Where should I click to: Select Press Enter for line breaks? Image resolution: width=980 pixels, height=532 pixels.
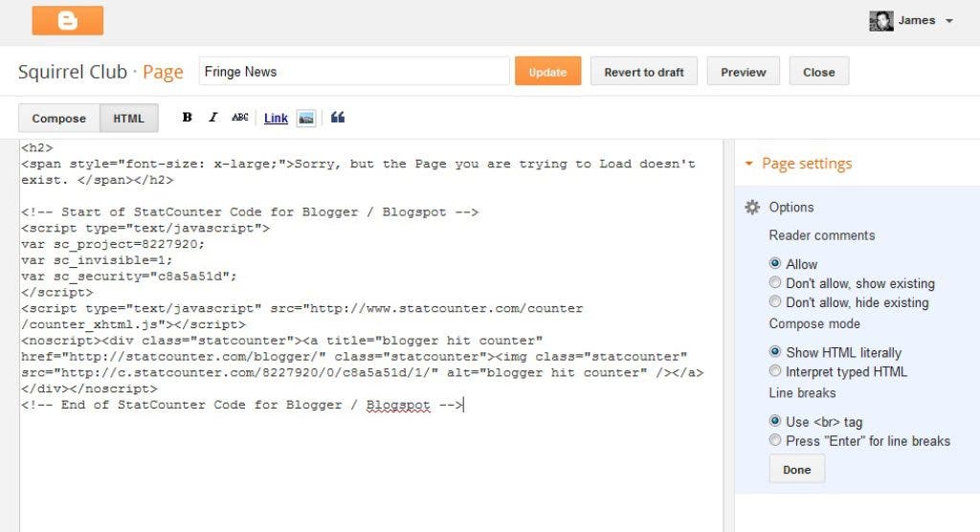click(x=775, y=440)
